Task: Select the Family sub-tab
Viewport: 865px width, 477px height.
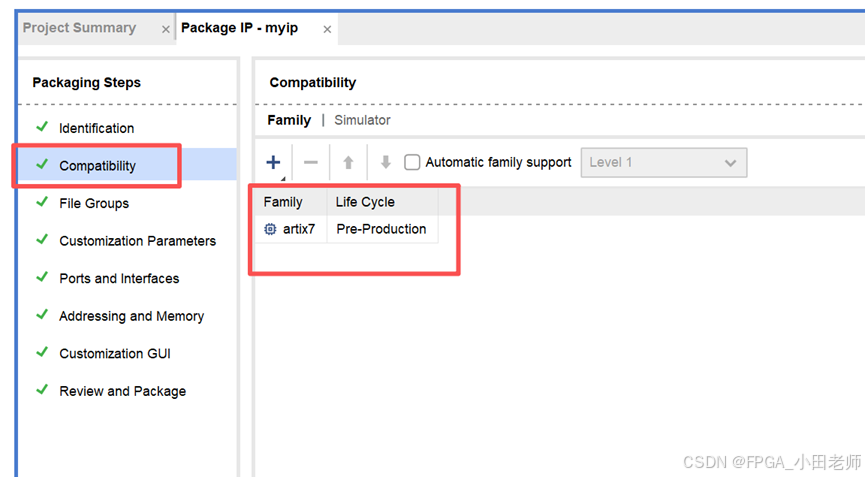Action: pos(289,120)
